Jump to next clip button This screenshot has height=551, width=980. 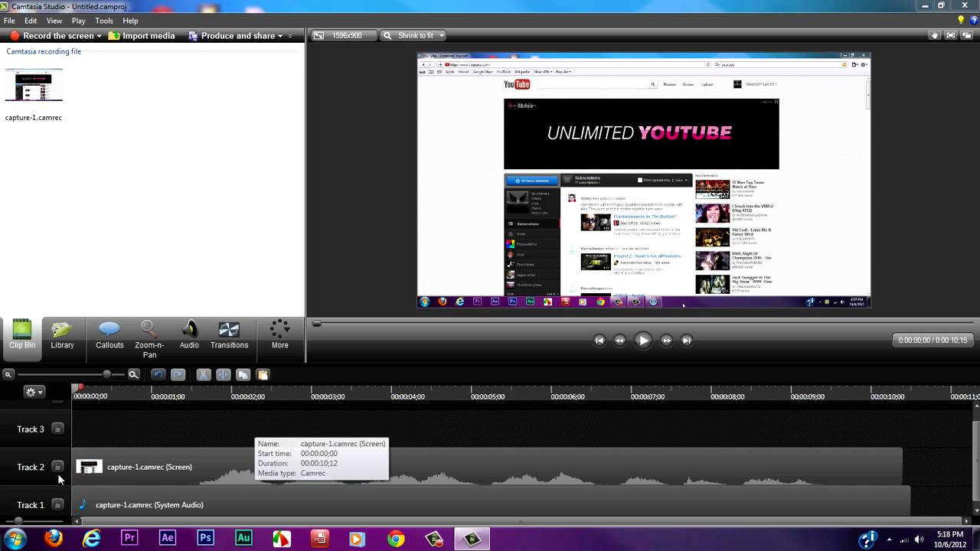click(x=687, y=341)
